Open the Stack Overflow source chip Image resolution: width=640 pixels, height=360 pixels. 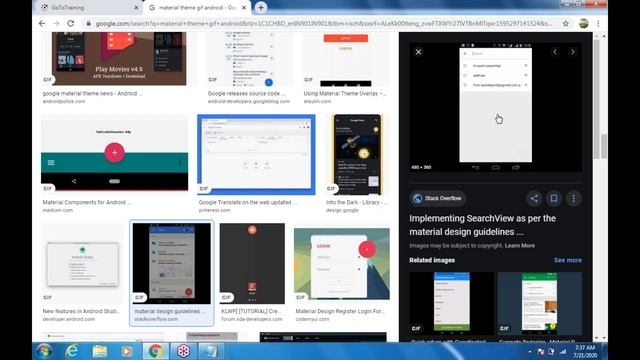click(x=438, y=198)
